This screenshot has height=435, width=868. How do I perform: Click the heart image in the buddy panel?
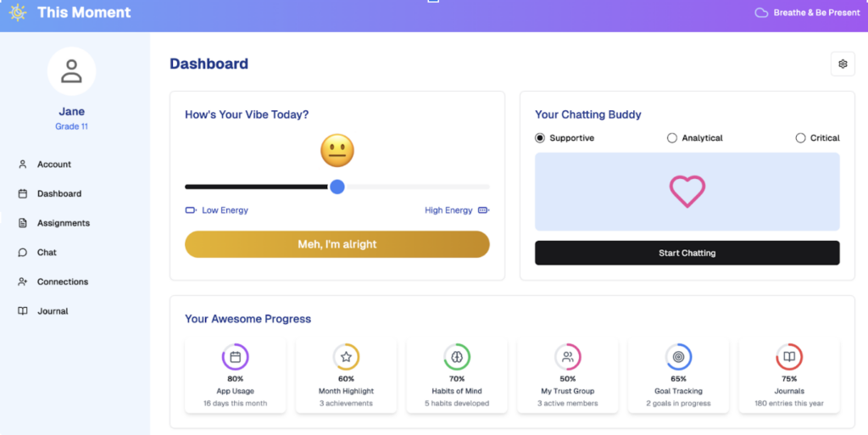[687, 192]
